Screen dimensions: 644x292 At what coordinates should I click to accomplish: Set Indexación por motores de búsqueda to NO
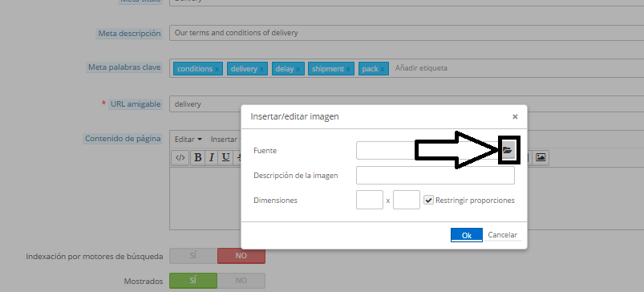tap(241, 256)
